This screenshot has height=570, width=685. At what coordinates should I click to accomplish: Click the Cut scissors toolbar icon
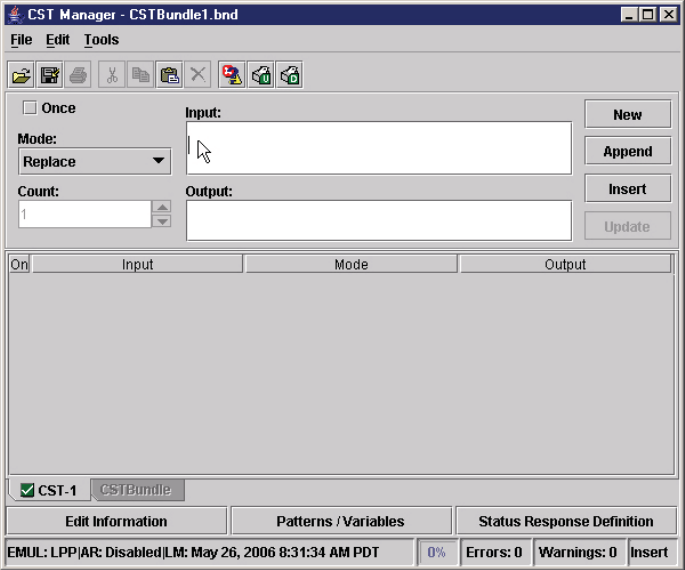[112, 75]
